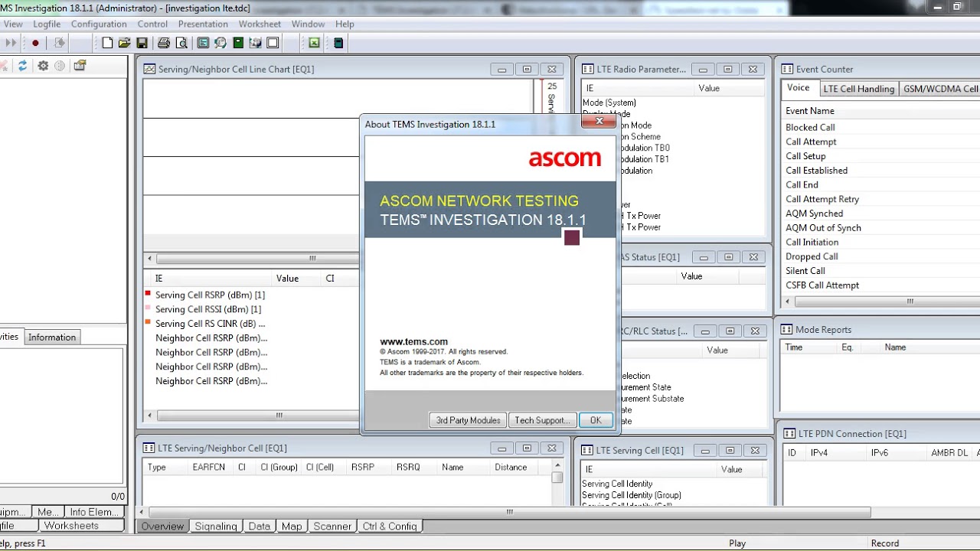
Task: Click the EARFCN column header
Action: click(x=209, y=467)
